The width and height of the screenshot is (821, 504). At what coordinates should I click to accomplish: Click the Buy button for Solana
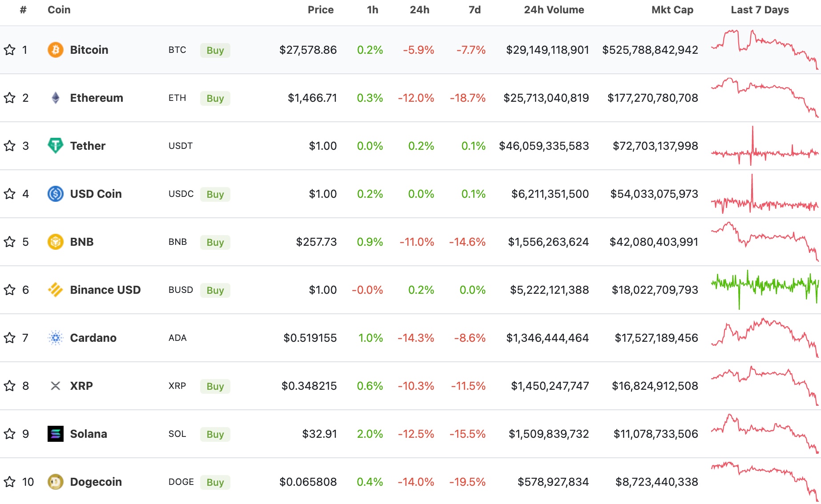(215, 434)
